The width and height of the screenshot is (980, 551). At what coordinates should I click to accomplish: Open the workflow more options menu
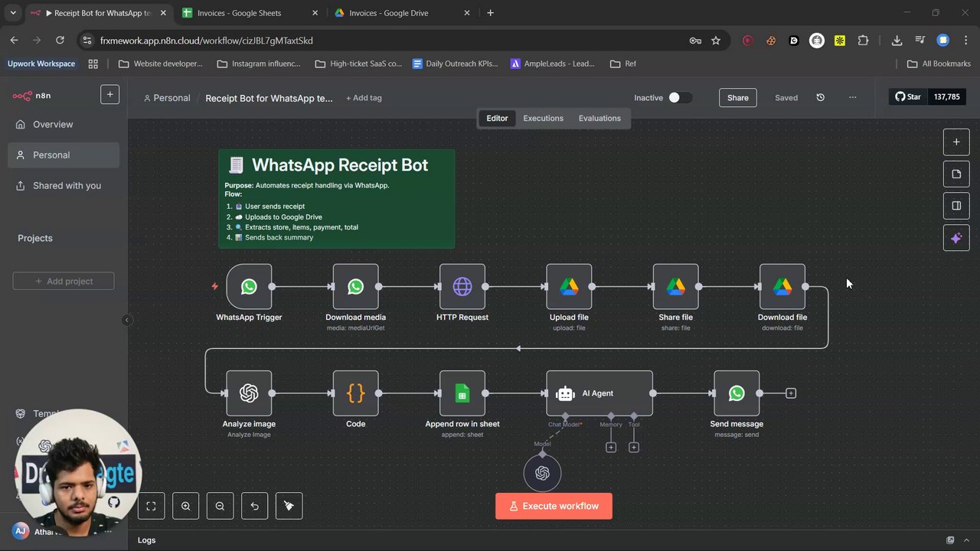852,97
